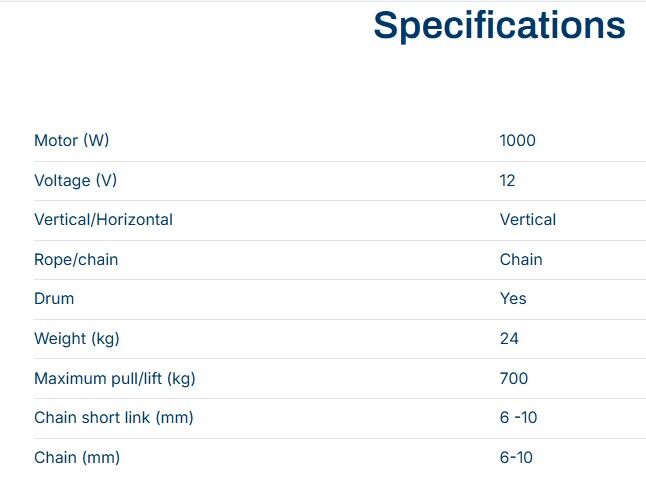
Task: Select the Voltage (V) label
Action: click(75, 181)
